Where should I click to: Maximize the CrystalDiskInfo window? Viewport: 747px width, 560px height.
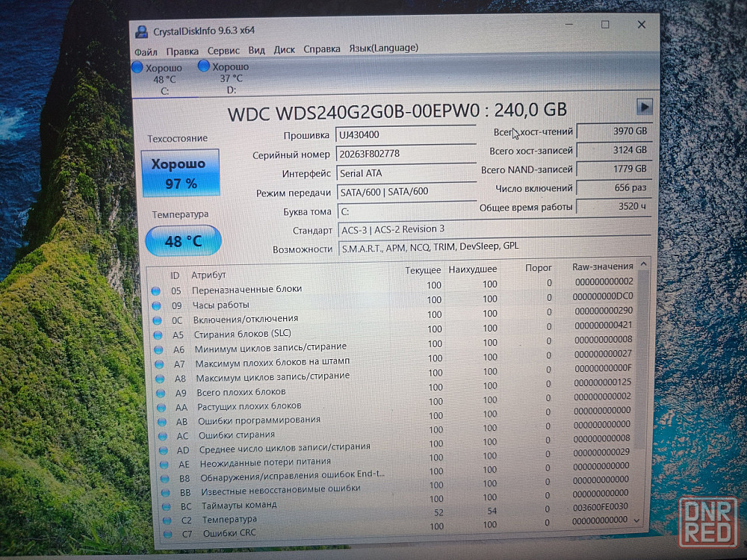click(605, 25)
